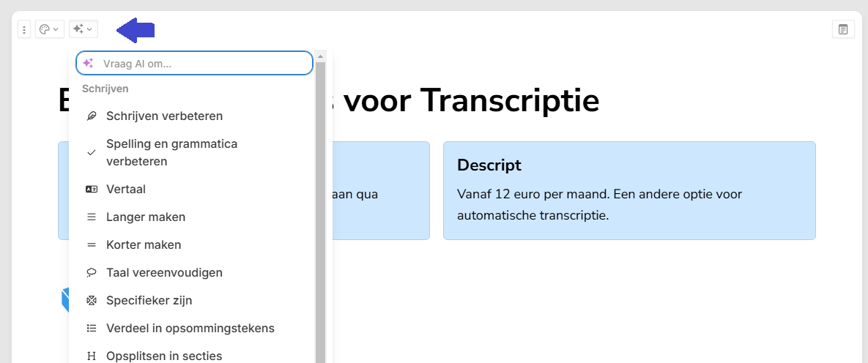
Task: Pick the 'Specifieker zijn' option
Action: click(x=149, y=301)
